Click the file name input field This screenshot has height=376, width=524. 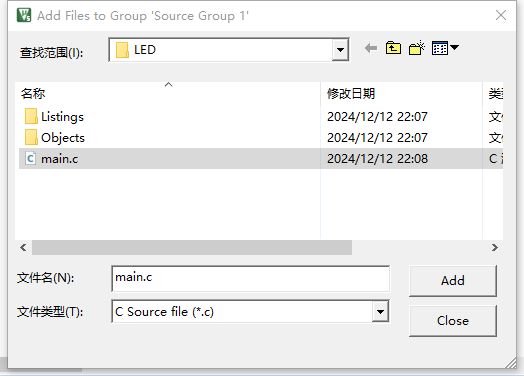tap(251, 279)
